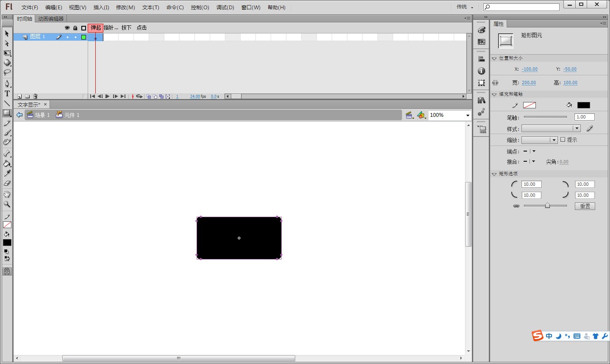610x364 pixels.
Task: Select the Pen tool
Action: tap(7, 83)
